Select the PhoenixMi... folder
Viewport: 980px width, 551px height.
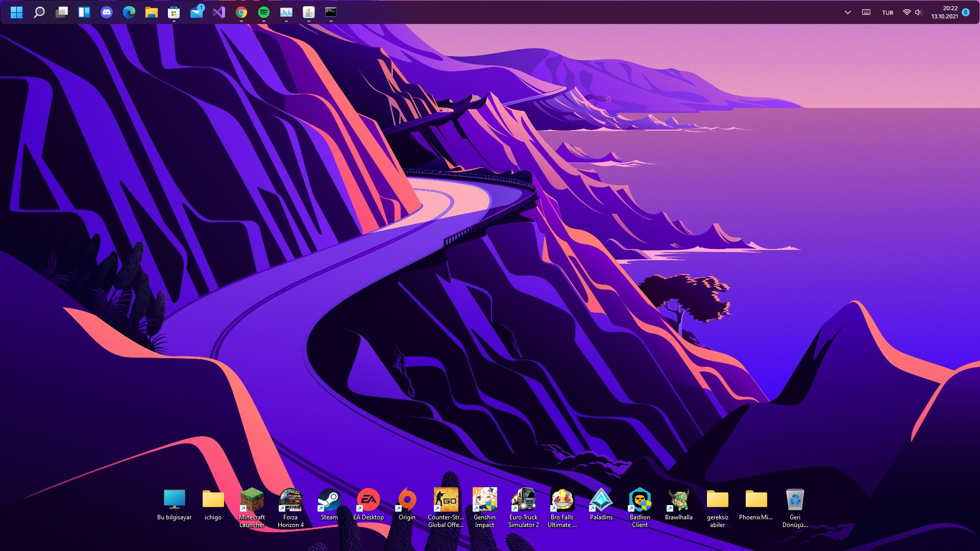[x=756, y=505]
